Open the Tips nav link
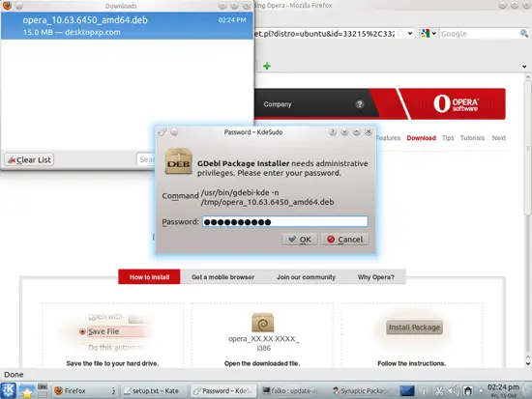This screenshot has width=532, height=399. pos(448,138)
